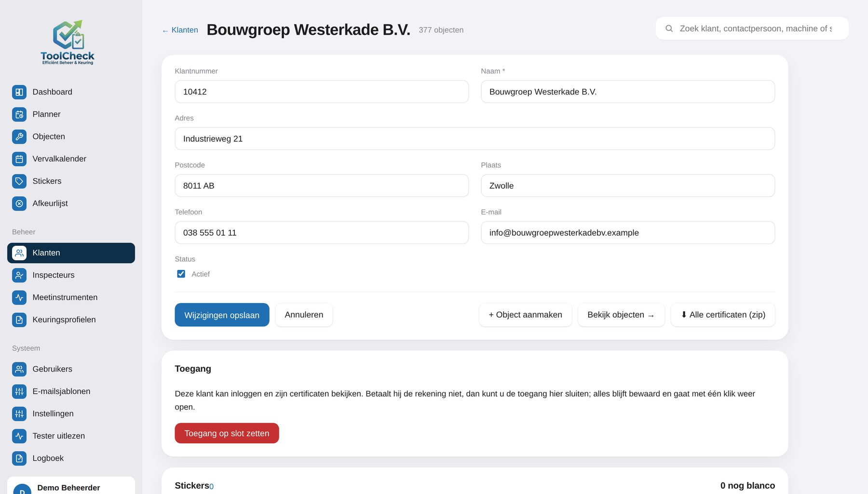This screenshot has height=494, width=868.
Task: Open the Gebruikers icon
Action: click(19, 369)
